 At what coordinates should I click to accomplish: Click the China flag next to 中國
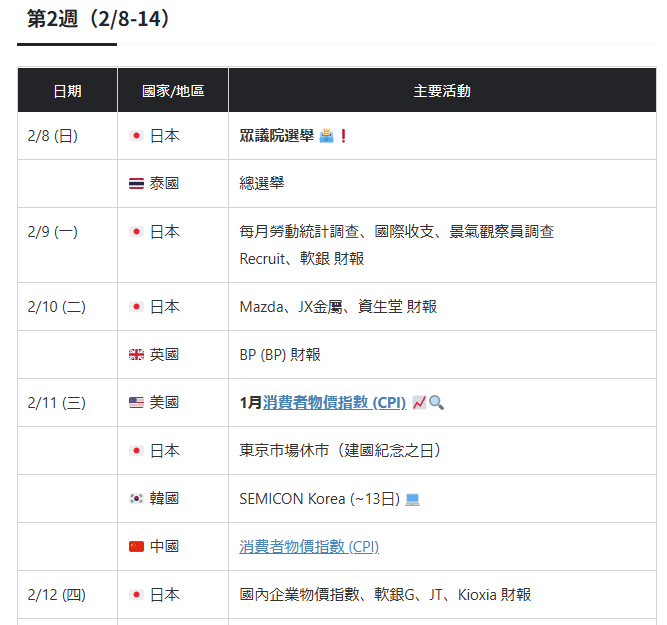(137, 547)
